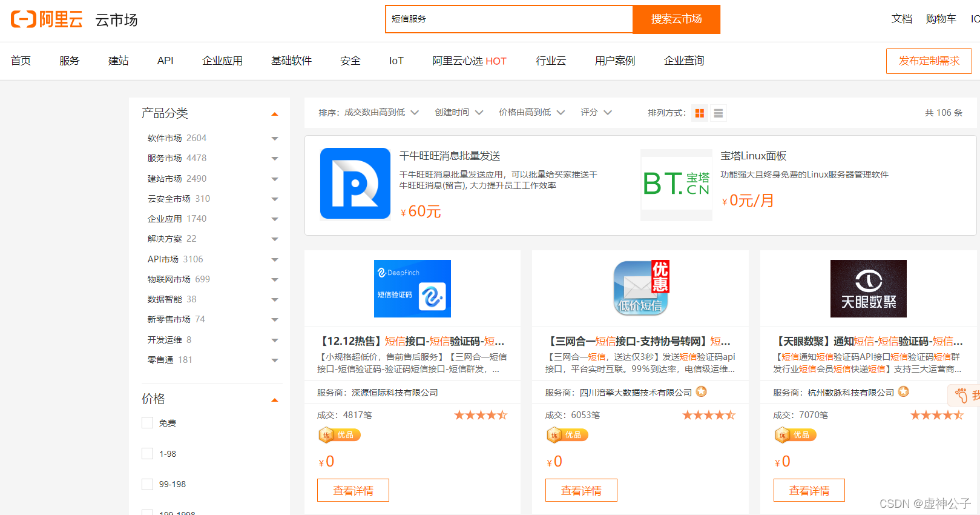Click 查看详情 for 三网合一短信接口 product
Image resolution: width=980 pixels, height=515 pixels.
pos(581,490)
